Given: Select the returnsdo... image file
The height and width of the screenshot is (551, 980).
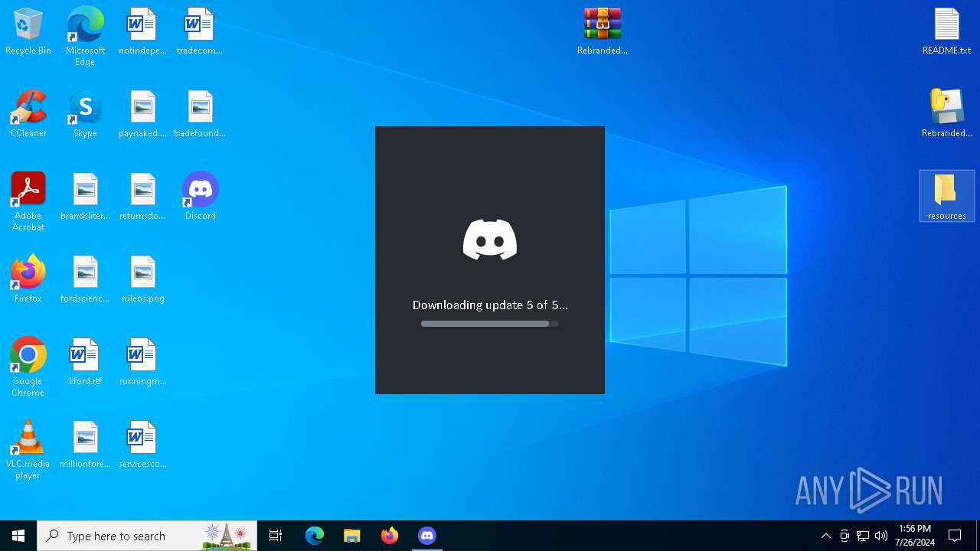Looking at the screenshot, I should tap(142, 197).
